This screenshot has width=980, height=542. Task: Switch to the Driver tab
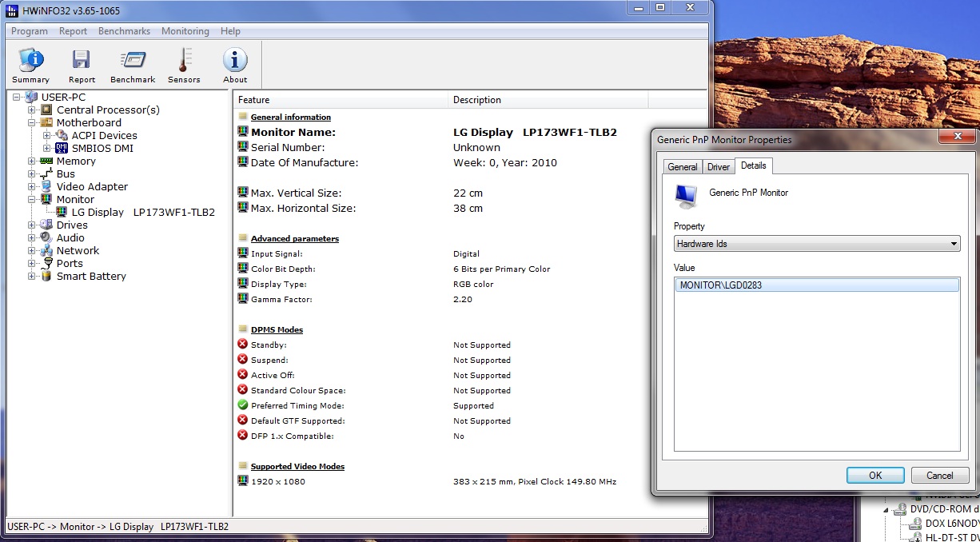click(x=719, y=166)
